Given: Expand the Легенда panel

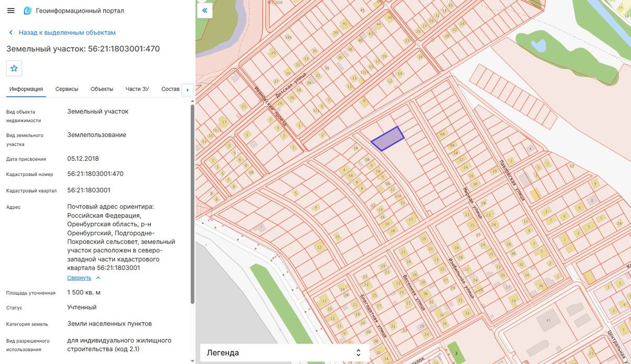Looking at the screenshot, I should pos(284,352).
